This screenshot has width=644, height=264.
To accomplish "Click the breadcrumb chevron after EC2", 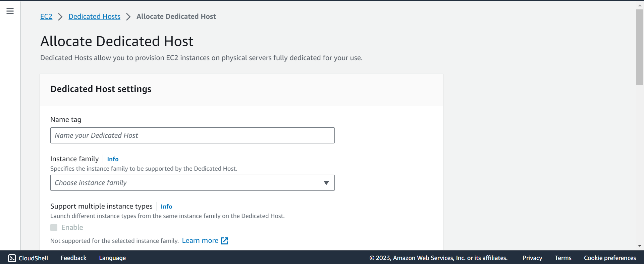I will click(60, 17).
